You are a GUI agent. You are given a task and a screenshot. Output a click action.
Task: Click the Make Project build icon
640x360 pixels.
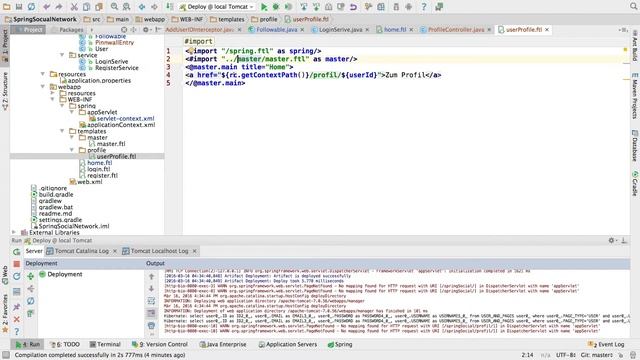coord(169,7)
